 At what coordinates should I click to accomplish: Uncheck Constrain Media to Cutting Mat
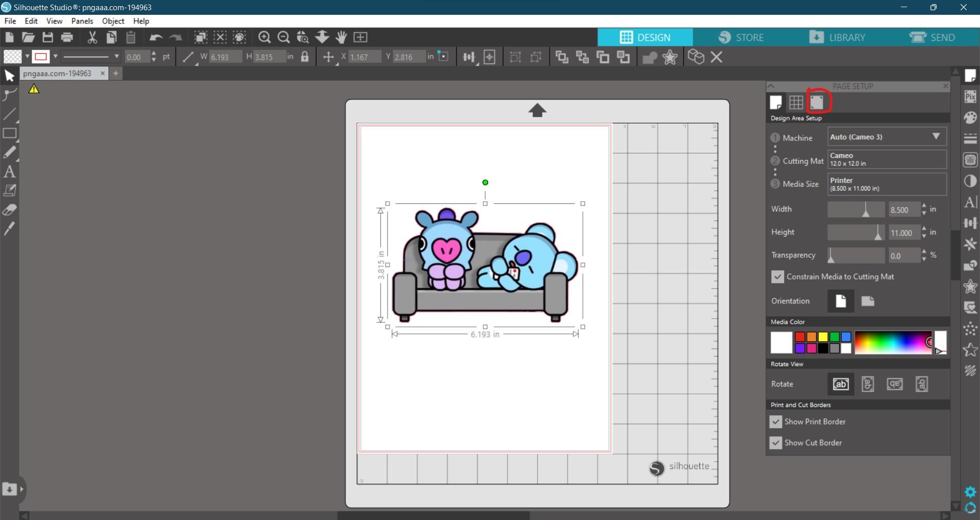coord(777,277)
